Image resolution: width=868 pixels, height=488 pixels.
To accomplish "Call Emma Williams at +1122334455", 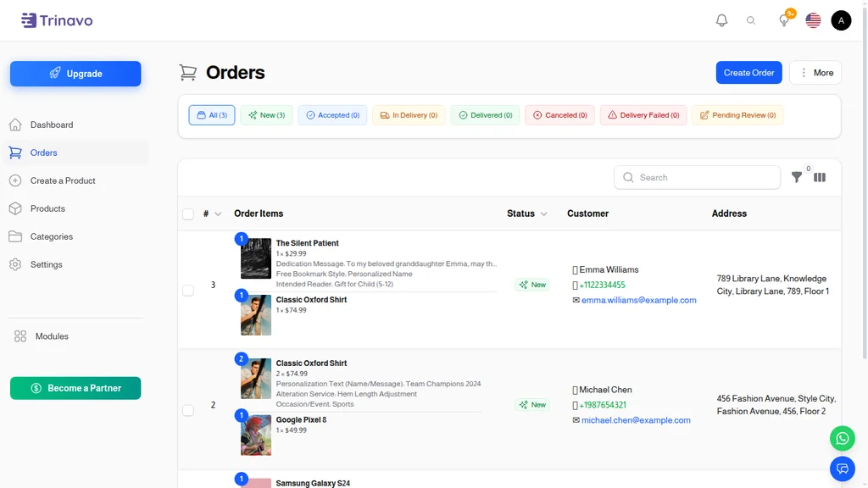I will tap(602, 285).
